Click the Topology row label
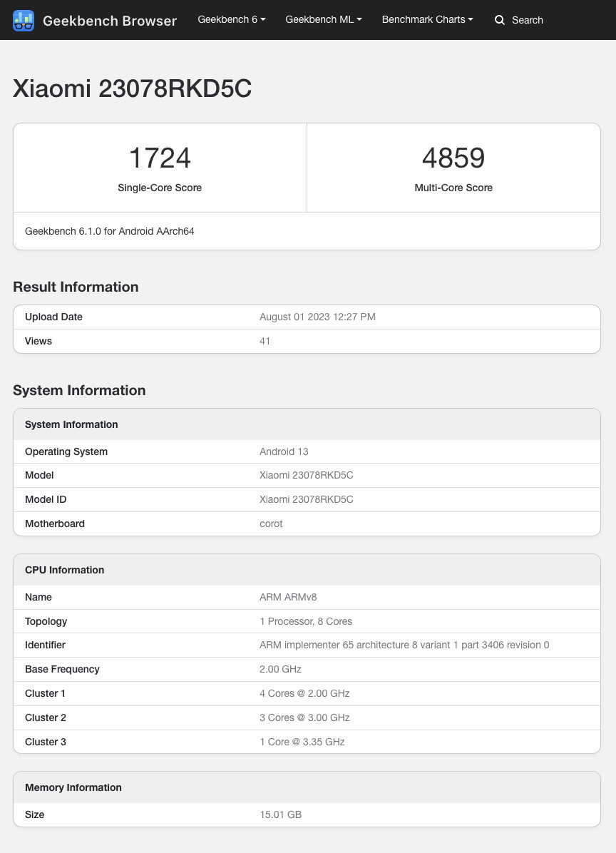 pos(46,621)
